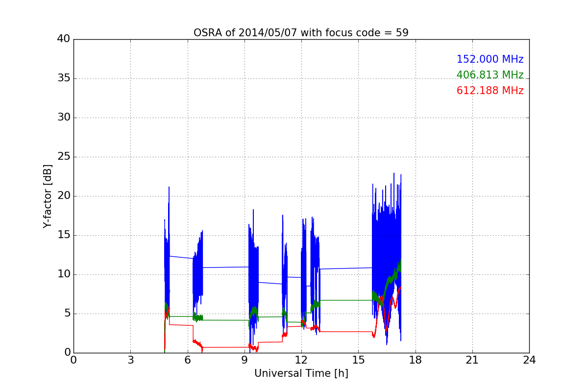Image resolution: width=588 pixels, height=392 pixels.
Task: Click the 'Y-factor [dB]' axis label
Action: click(x=48, y=196)
